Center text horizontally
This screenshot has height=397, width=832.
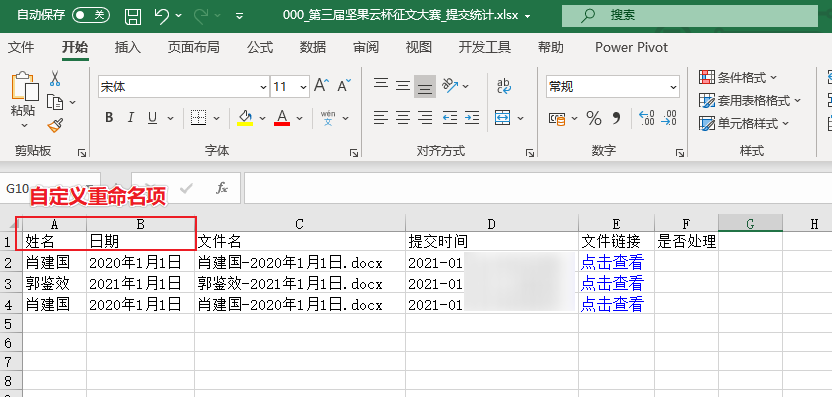pos(403,118)
